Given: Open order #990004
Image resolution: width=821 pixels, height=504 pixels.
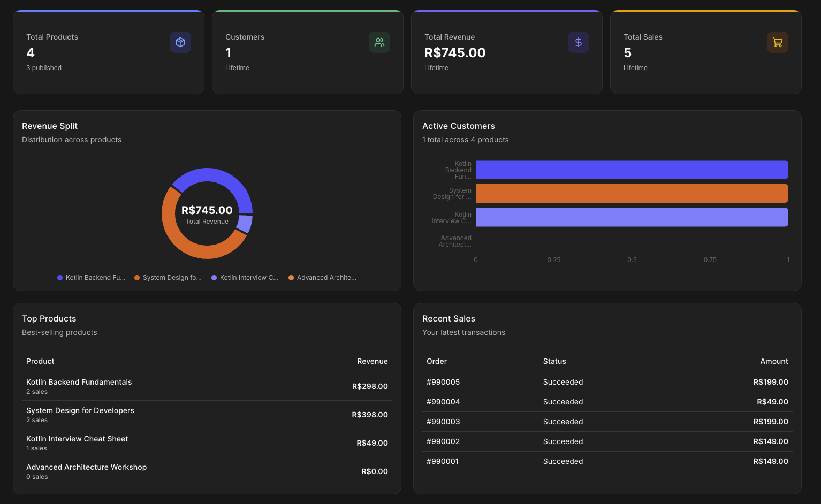Looking at the screenshot, I should point(443,402).
